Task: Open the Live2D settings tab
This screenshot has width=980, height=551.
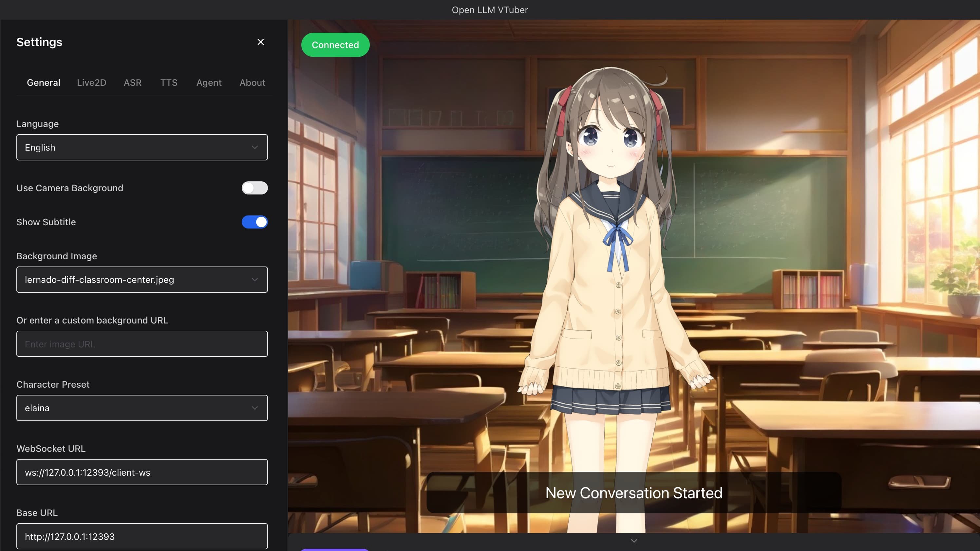Action: [x=91, y=83]
